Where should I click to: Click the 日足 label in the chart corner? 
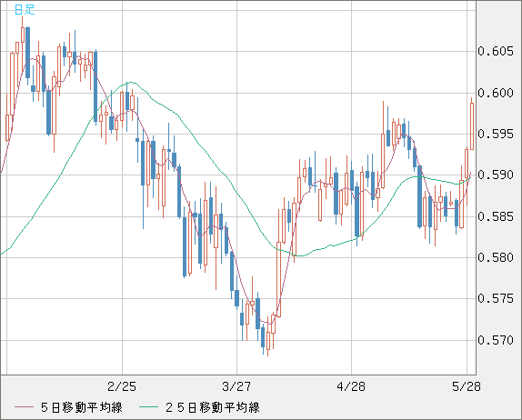pos(25,9)
